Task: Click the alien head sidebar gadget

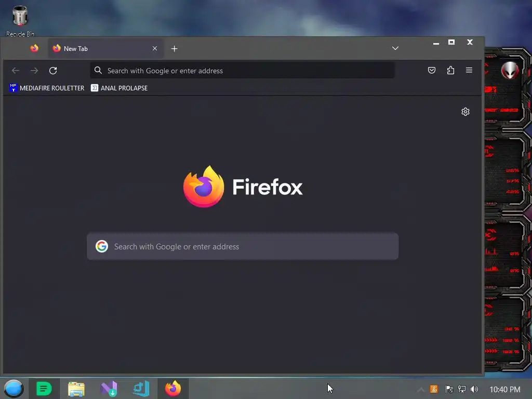Action: point(510,70)
